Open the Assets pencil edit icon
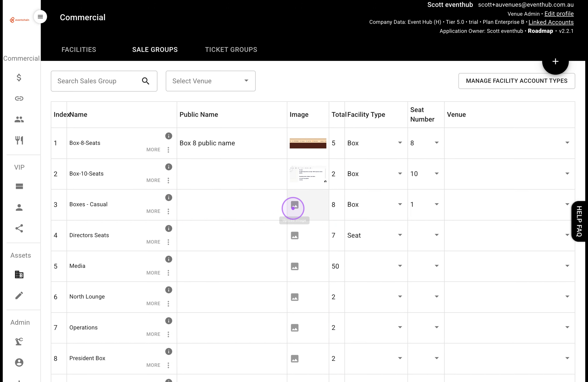This screenshot has width=588, height=382. click(x=19, y=295)
